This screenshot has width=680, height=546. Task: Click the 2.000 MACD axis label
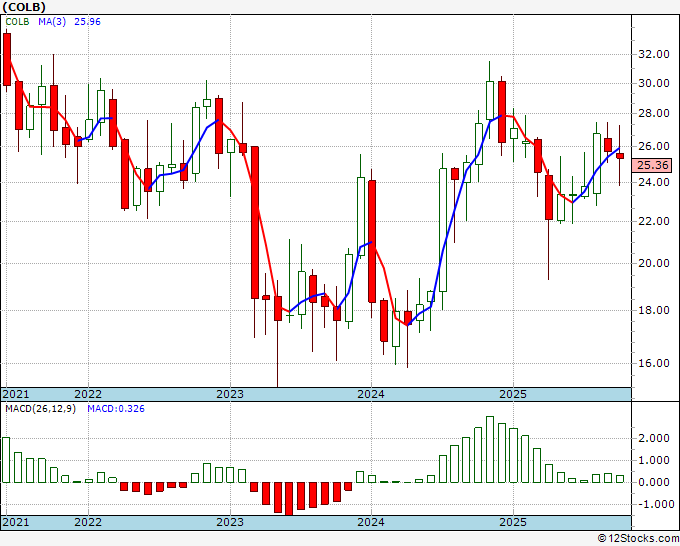(654, 438)
